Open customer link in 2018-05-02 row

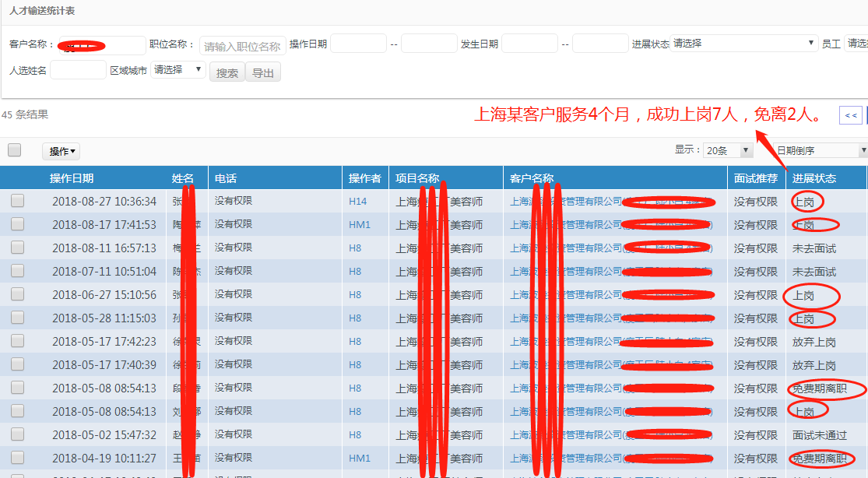[x=612, y=435]
